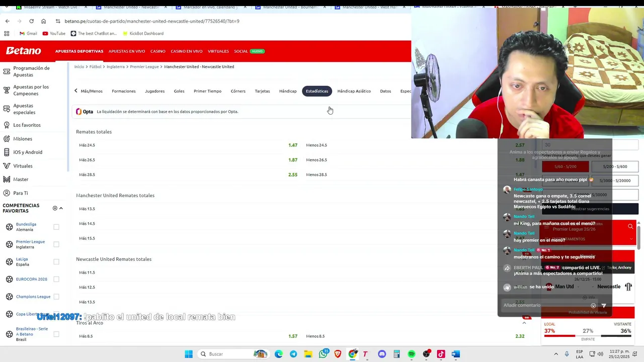The height and width of the screenshot is (362, 644).
Task: Open Calculator from the taskbar
Action: (x=396, y=354)
